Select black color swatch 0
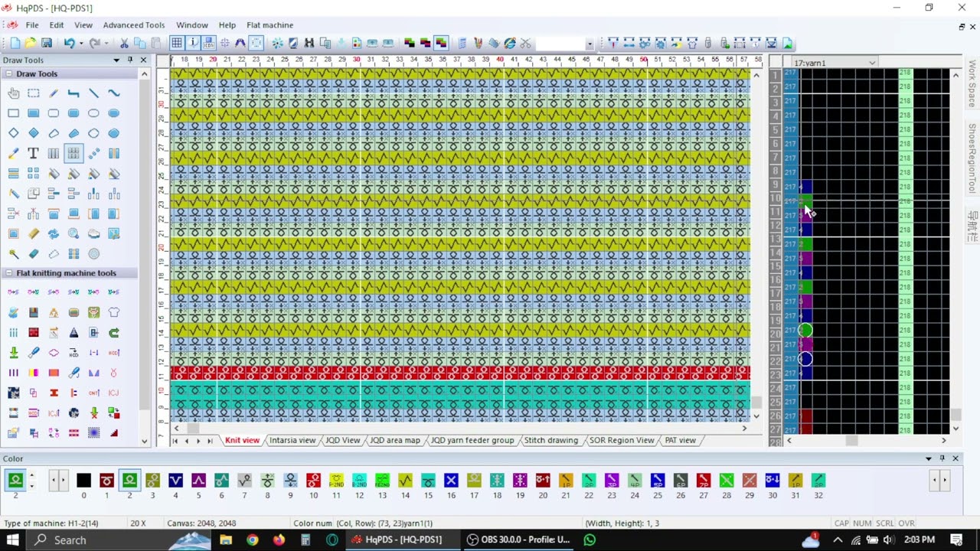Image resolution: width=980 pixels, height=551 pixels. (x=83, y=481)
